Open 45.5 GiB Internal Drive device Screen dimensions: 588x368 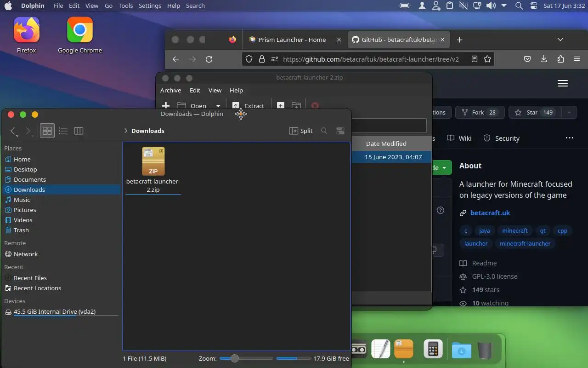coord(62,312)
